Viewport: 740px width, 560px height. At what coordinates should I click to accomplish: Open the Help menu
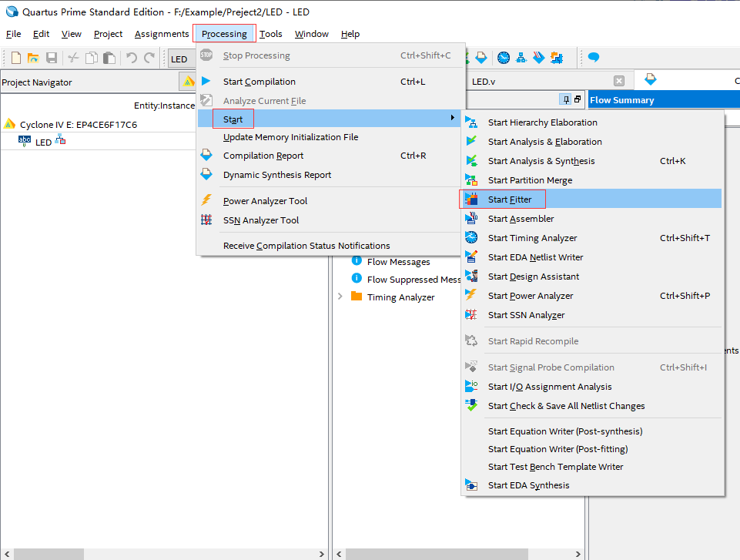click(x=350, y=34)
